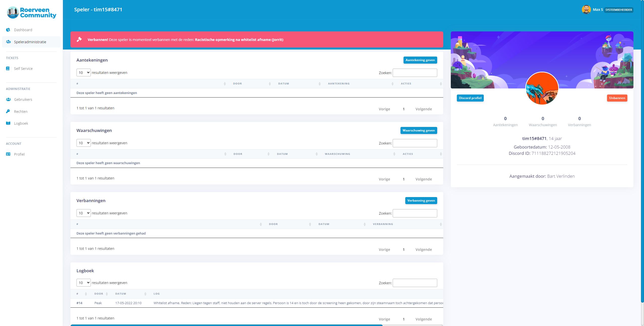
Task: Open Max S user avatar menu
Action: [x=586, y=10]
